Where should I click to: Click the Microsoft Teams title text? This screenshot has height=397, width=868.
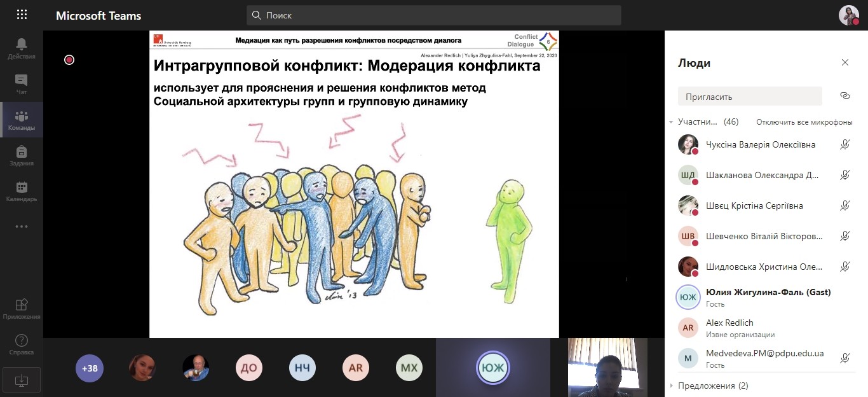[98, 15]
